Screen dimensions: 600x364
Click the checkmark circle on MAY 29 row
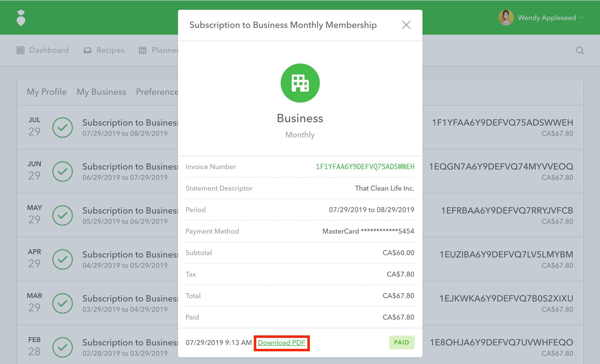tap(63, 215)
